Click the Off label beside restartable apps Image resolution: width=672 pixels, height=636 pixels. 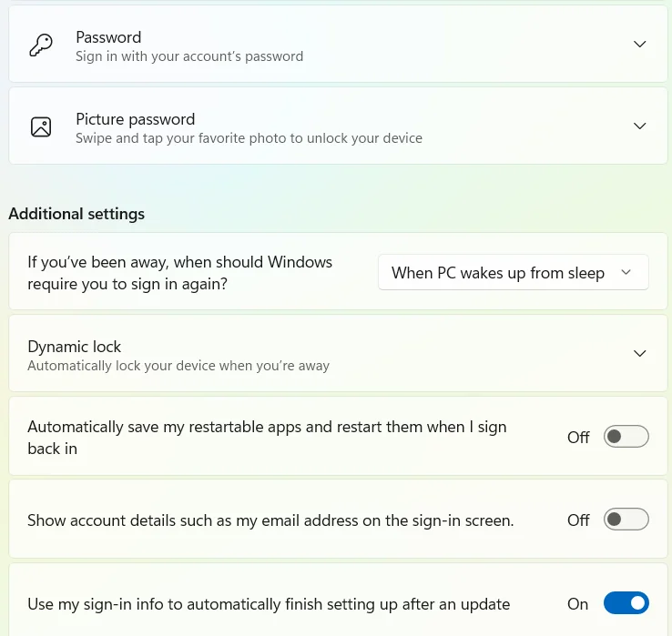[578, 438]
